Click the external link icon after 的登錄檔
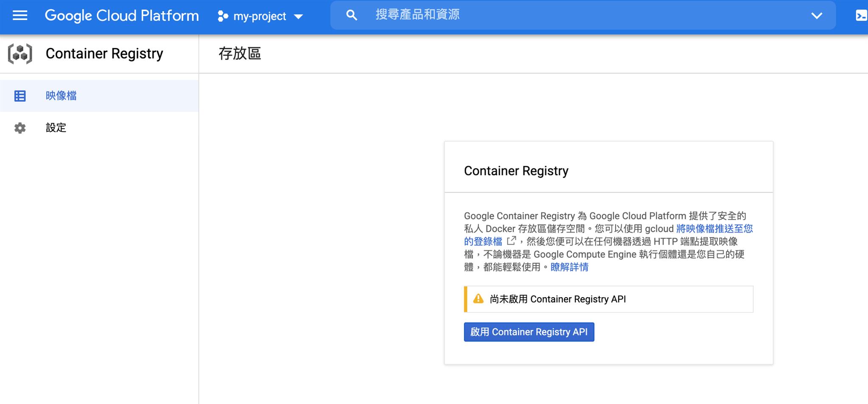 (x=512, y=241)
